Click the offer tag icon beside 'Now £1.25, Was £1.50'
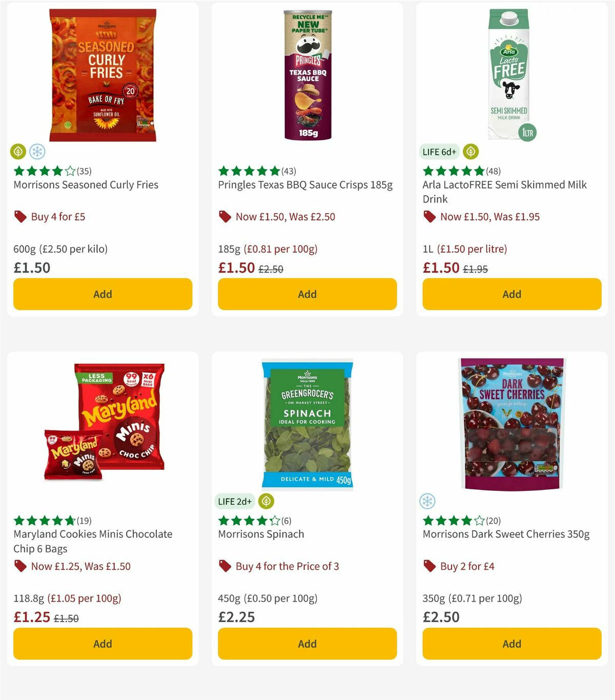Screen dimensions: 615x700 pyautogui.click(x=19, y=566)
